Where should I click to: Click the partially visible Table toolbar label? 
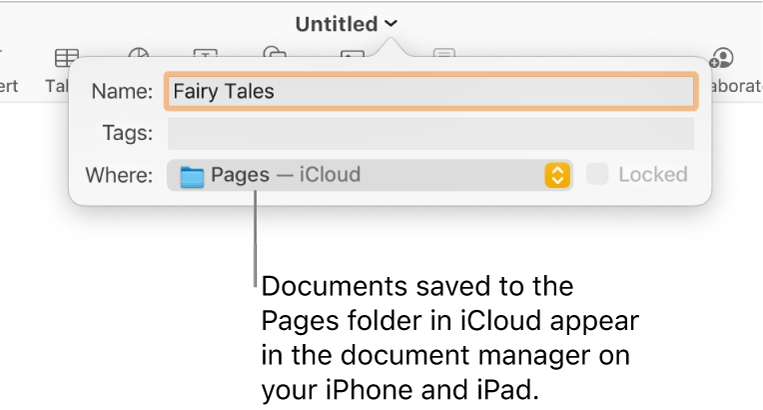point(57,86)
